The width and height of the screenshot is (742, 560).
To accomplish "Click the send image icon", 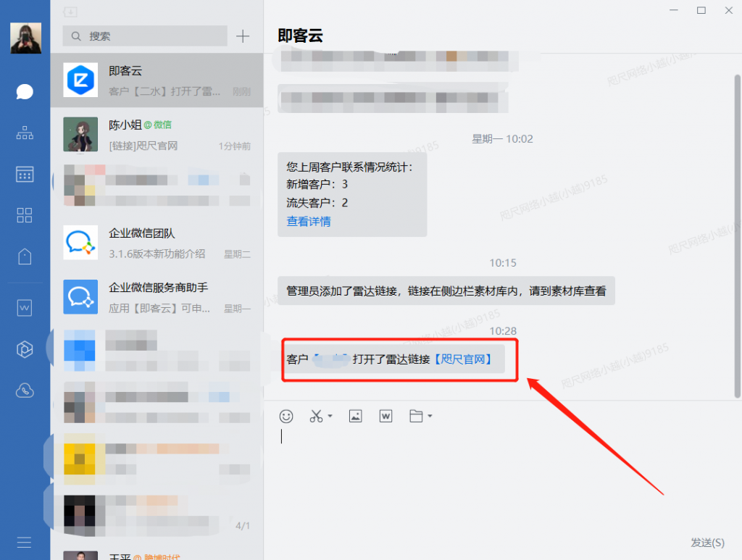I will 355,417.
